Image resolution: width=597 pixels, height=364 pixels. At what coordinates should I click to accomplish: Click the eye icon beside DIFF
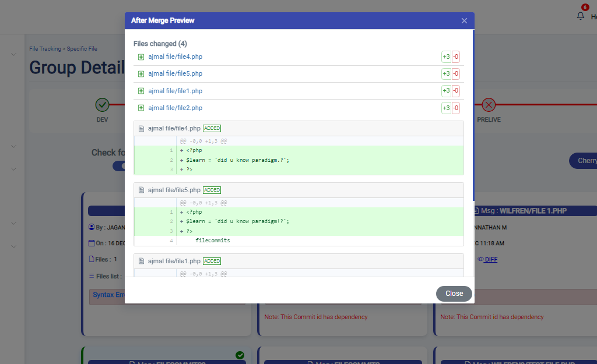[x=481, y=259]
